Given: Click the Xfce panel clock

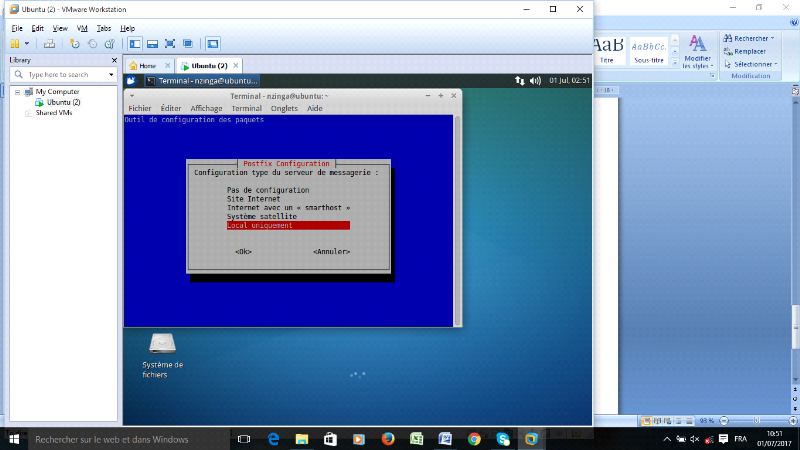Looking at the screenshot, I should pyautogui.click(x=569, y=81).
